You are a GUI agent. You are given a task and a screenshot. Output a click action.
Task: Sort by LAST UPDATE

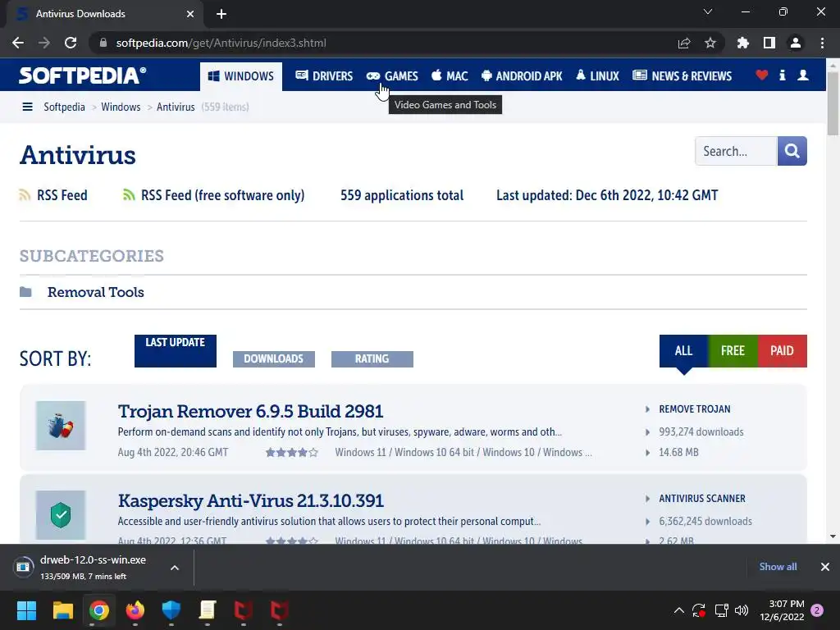176,351
